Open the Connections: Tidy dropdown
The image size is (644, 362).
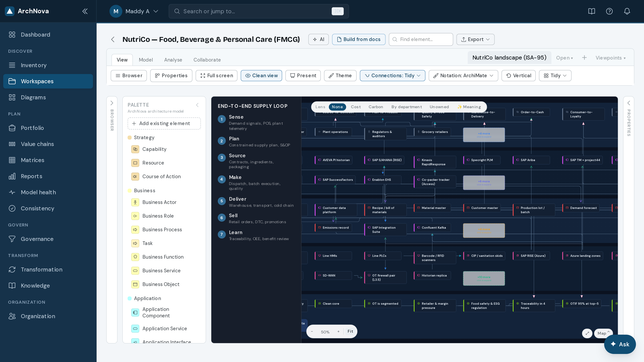click(392, 76)
